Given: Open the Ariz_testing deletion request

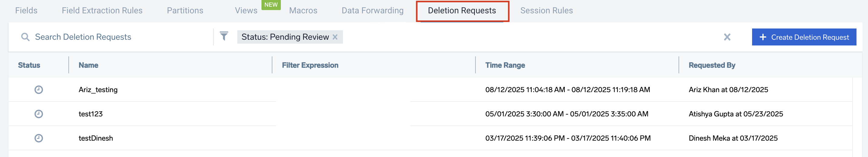Looking at the screenshot, I should 98,90.
